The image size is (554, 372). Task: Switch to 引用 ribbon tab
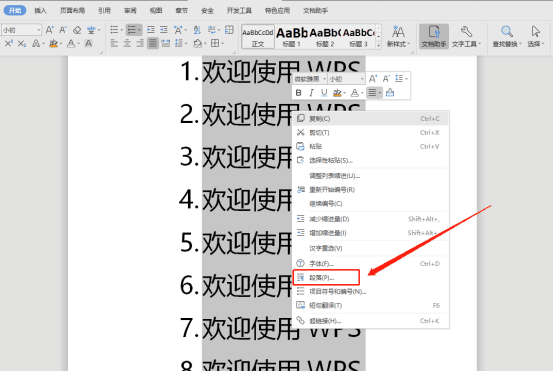coord(104,11)
